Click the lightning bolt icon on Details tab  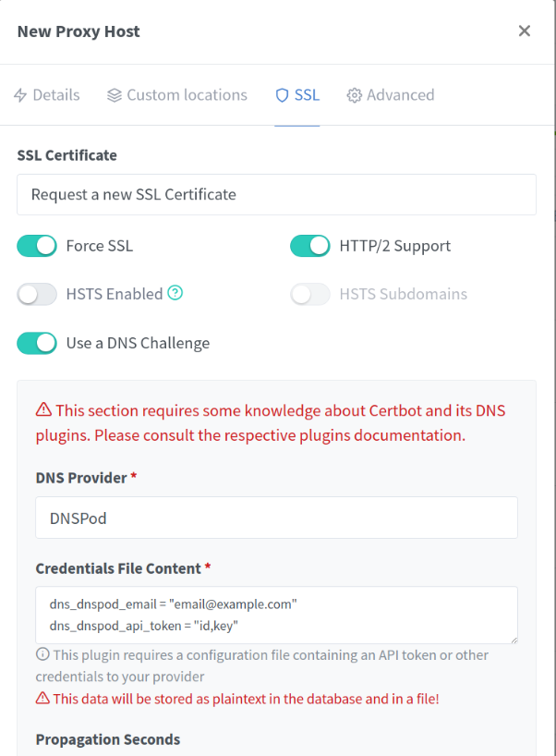tap(20, 95)
